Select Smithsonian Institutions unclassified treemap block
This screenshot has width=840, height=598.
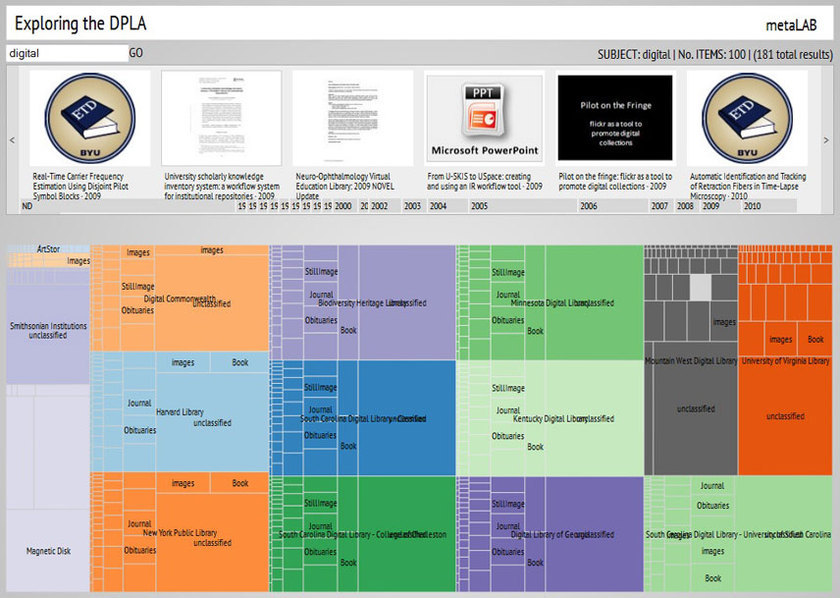coord(48,334)
